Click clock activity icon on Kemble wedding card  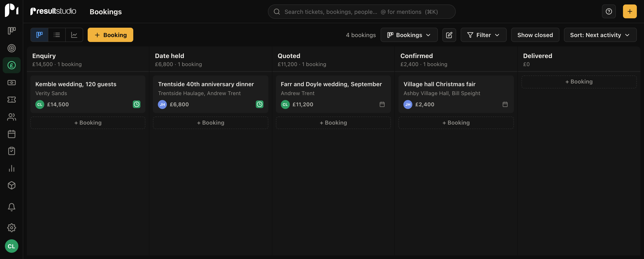[x=136, y=104]
